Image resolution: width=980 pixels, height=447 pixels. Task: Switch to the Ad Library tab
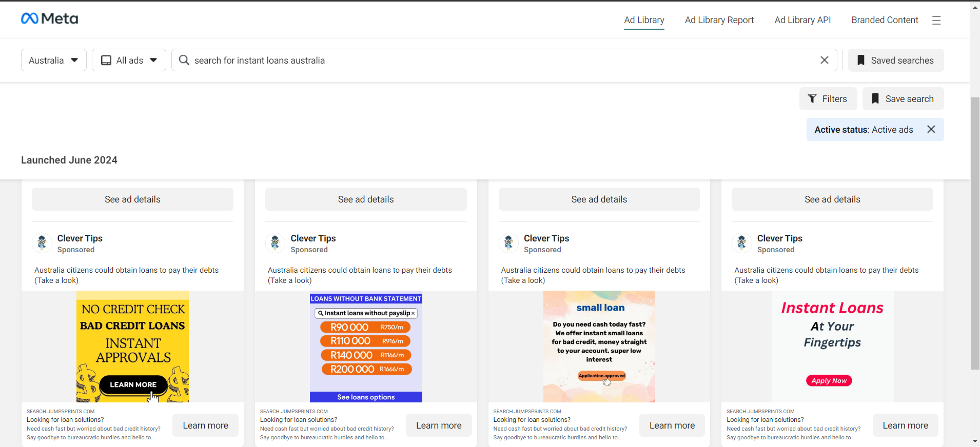coord(644,20)
